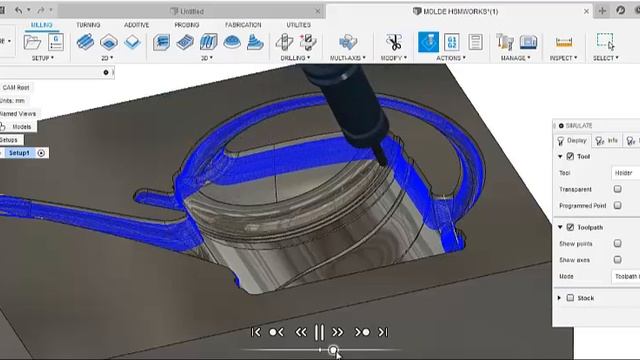Image resolution: width=640 pixels, height=360 pixels.
Task: Open the Machine Library icon
Action: pyautogui.click(x=528, y=42)
